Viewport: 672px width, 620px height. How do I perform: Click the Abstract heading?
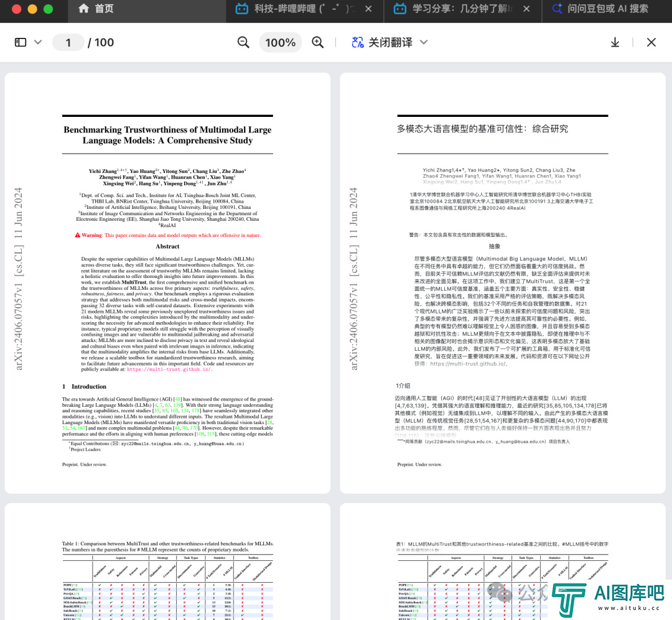(x=167, y=246)
